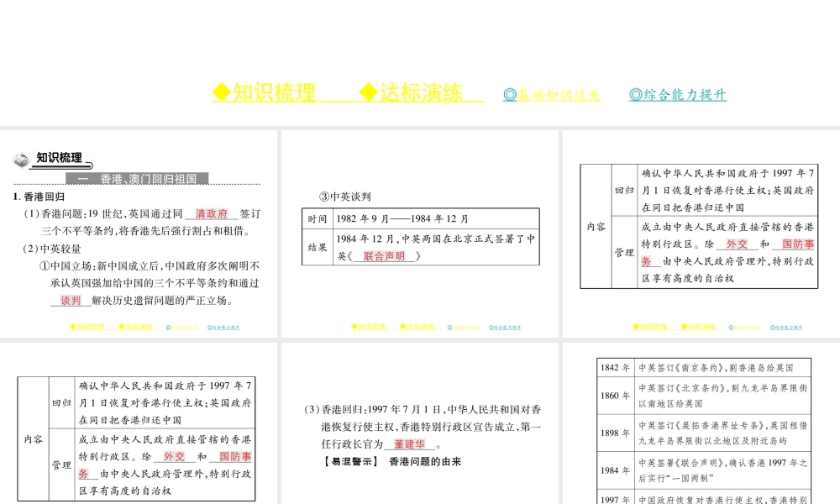This screenshot has height=504, width=840.
Task: Click the 1984年 row label in timeline
Action: pos(615,470)
